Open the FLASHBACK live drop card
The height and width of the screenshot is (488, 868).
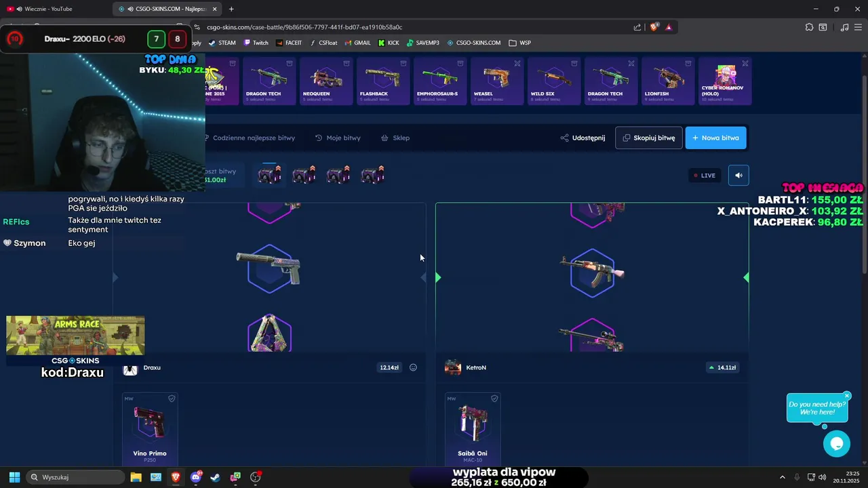383,81
